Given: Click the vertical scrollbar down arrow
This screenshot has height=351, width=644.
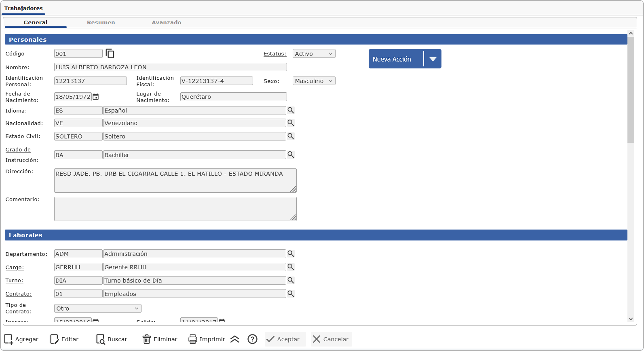Looking at the screenshot, I should point(631,319).
